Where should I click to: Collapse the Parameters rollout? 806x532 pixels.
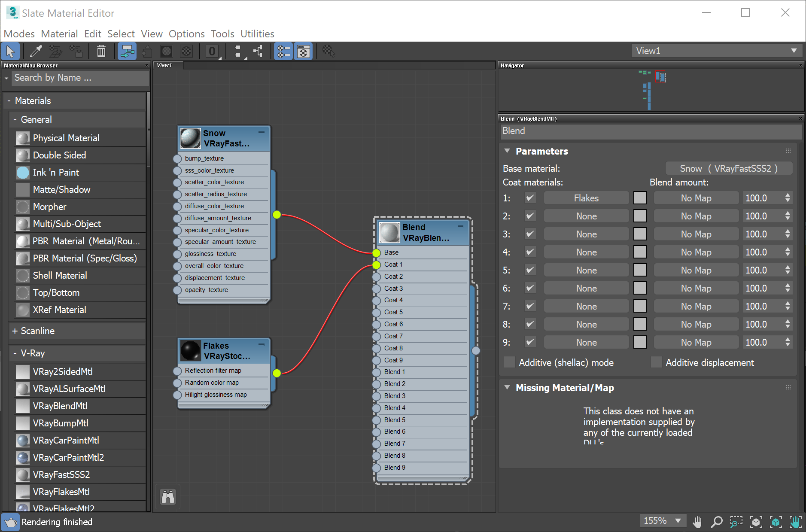(x=507, y=151)
